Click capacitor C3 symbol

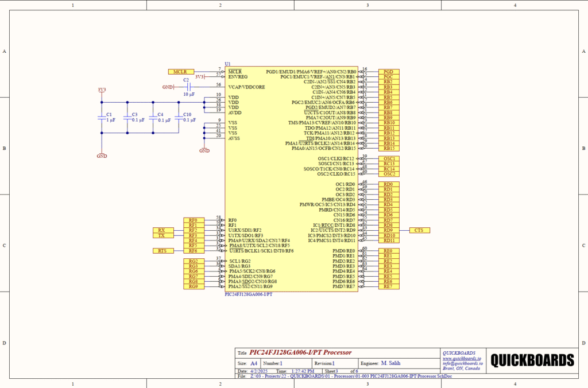coord(127,117)
